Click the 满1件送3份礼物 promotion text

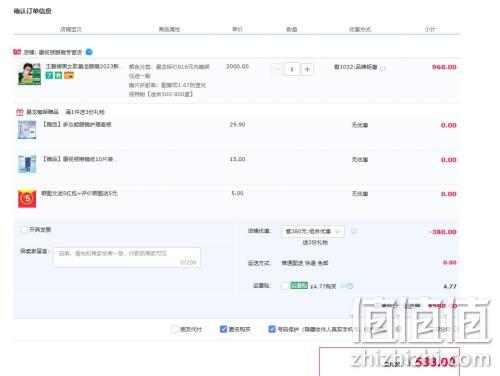pyautogui.click(x=85, y=112)
